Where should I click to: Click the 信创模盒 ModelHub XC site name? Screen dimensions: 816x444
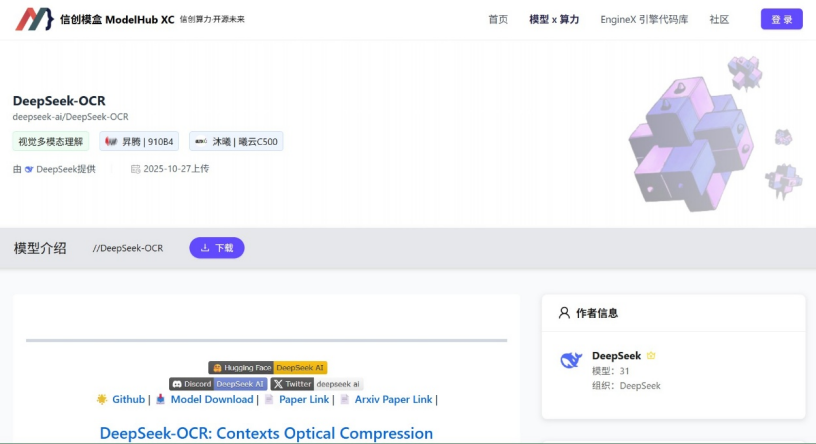point(117,20)
